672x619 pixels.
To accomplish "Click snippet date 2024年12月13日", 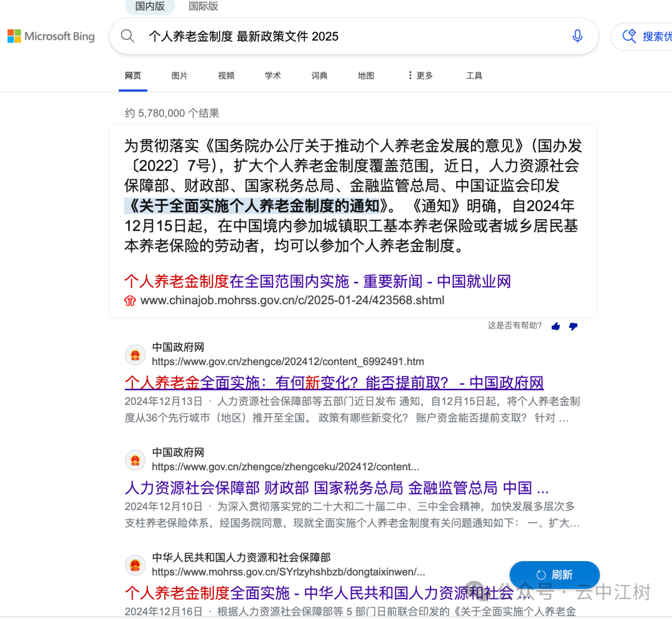I will click(x=164, y=401).
